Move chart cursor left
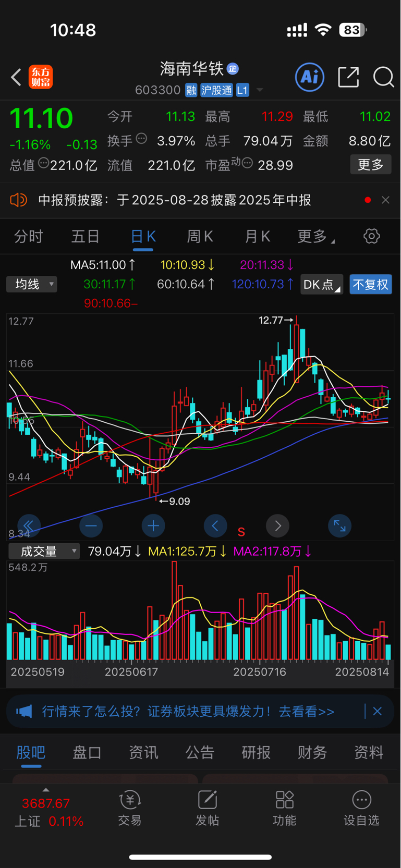This screenshot has height=868, width=401. click(215, 526)
